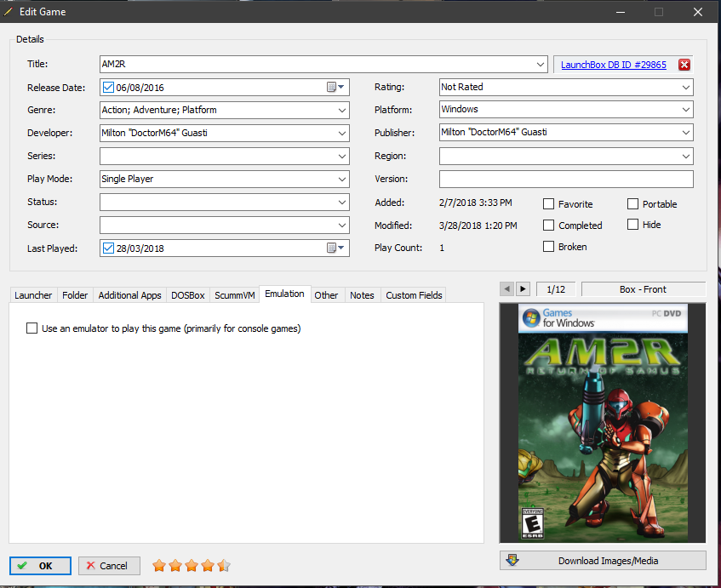Viewport: 721px width, 588px height.
Task: Tick the Hide checkbox
Action: coord(632,225)
